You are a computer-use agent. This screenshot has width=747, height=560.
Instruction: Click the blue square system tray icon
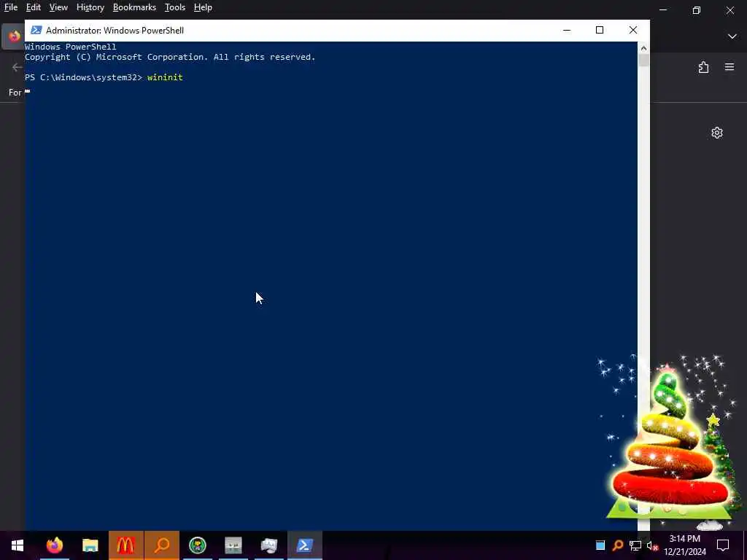(x=600, y=545)
